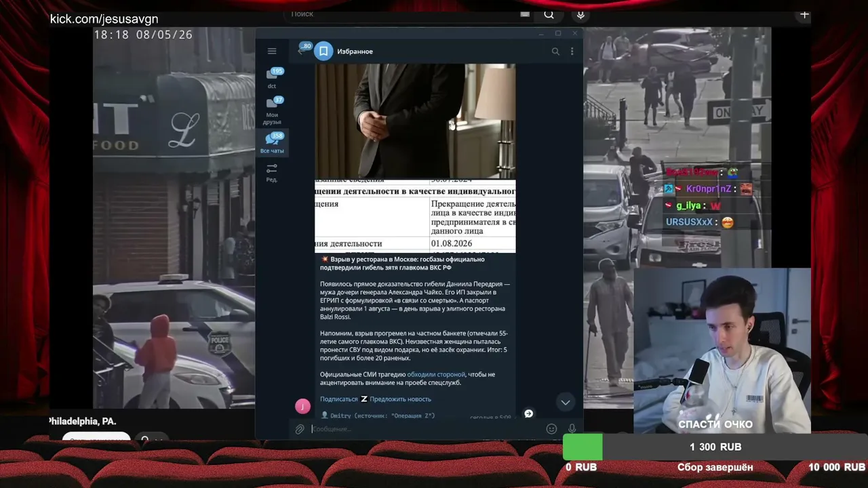Click the plus create button at top right
Viewport: 868px width, 488px height.
(x=804, y=15)
